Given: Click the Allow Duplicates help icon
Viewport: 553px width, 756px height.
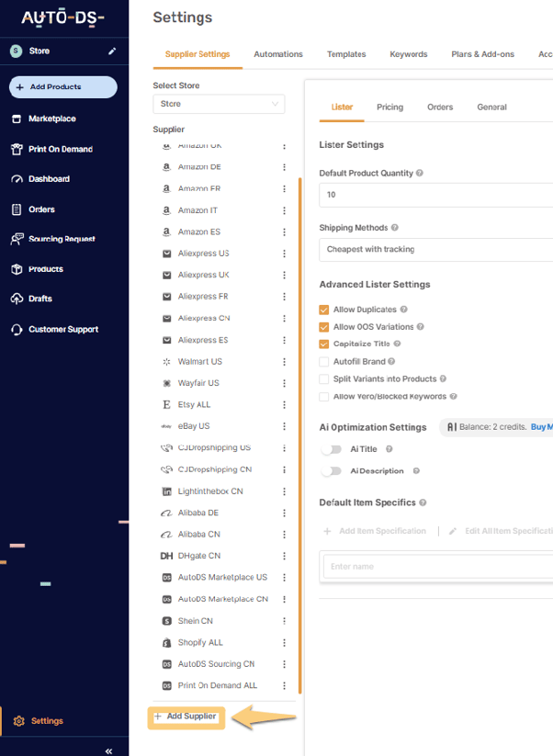Looking at the screenshot, I should [403, 309].
